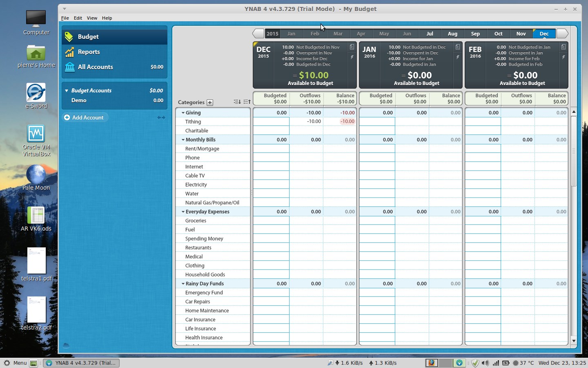This screenshot has width=588, height=368.
Task: Click the quick budget lightning icon for JAN 2016
Action: 458,57
